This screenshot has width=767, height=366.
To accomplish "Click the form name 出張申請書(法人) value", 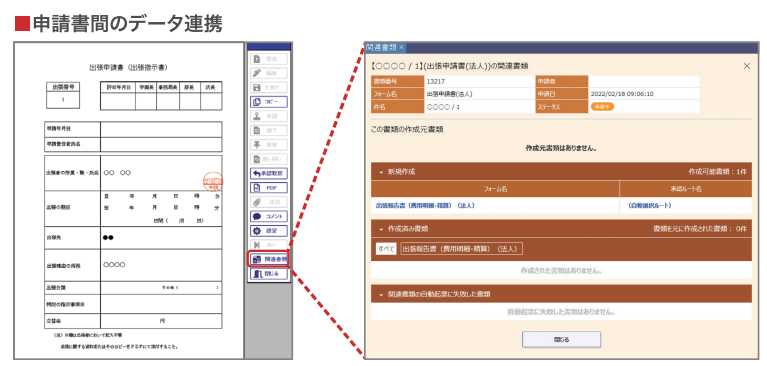I will click(450, 94).
